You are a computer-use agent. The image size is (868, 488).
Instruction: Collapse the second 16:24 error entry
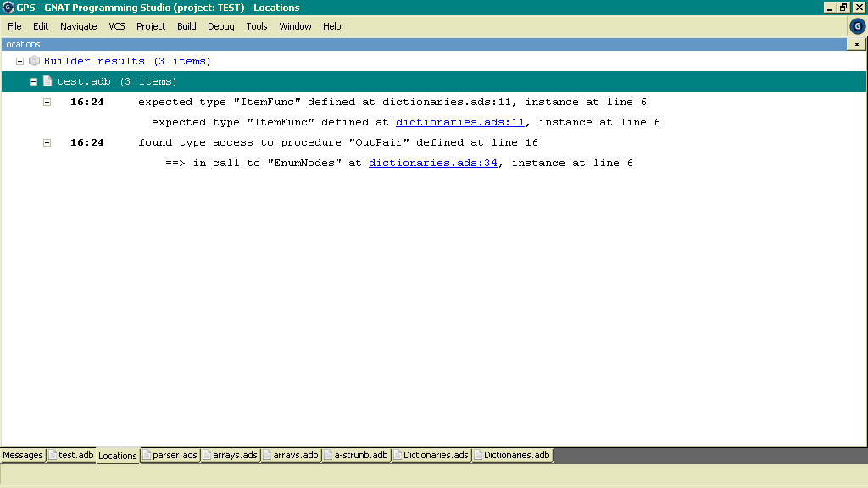click(x=47, y=142)
